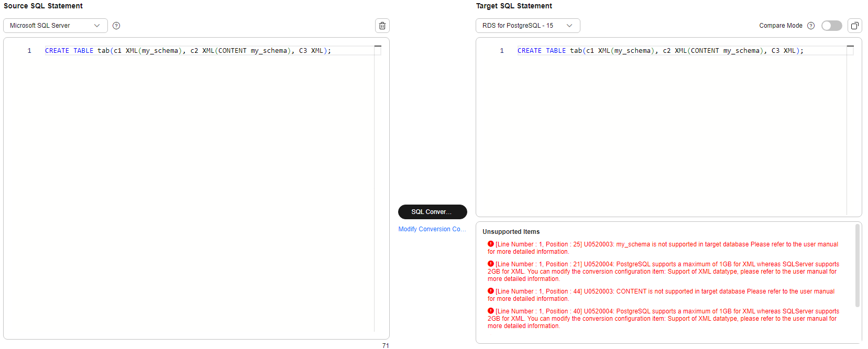The height and width of the screenshot is (349, 868).
Task: Select the U0520003 my_schema not supported message
Action: tap(663, 248)
